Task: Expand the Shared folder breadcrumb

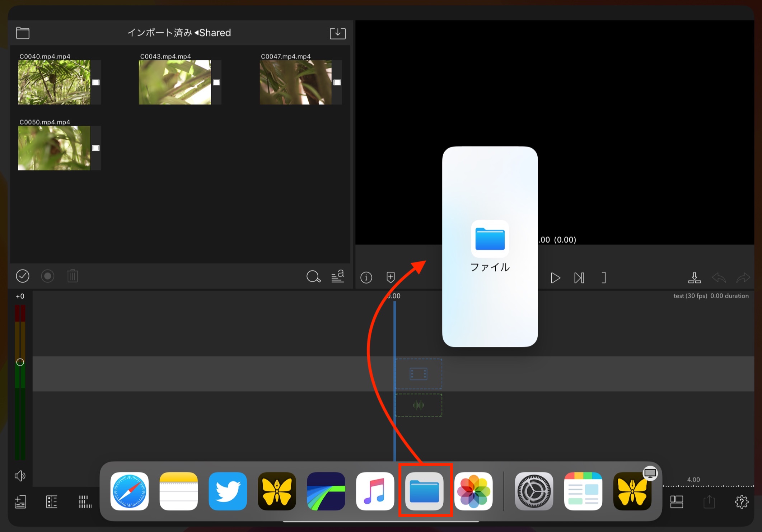Action: tap(213, 33)
